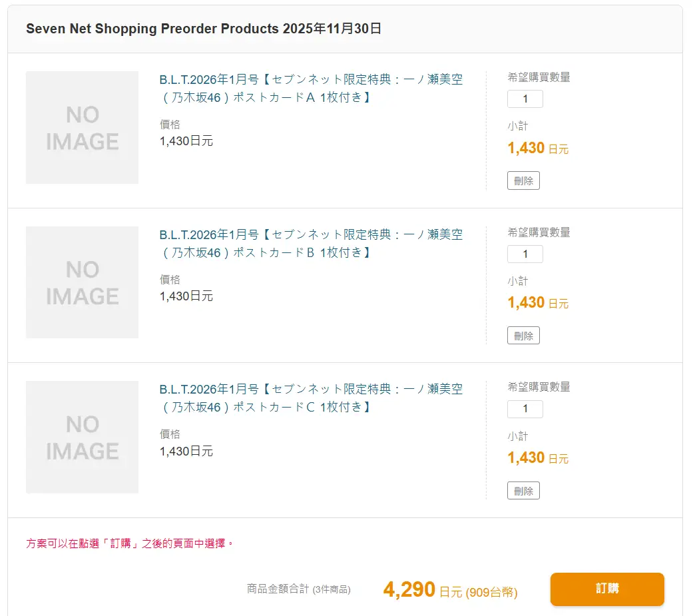This screenshot has height=616, width=695.
Task: Click the red plan selection notice text
Action: tap(130, 543)
